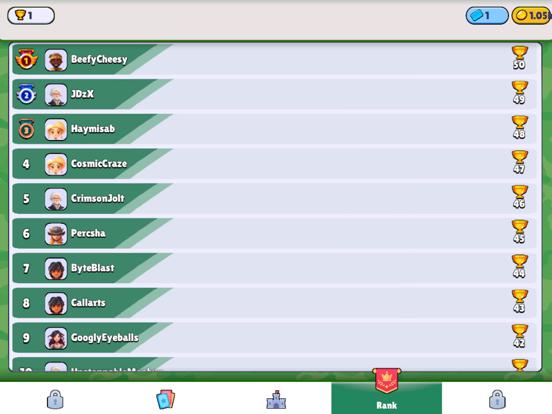Select the CosmicCraze player name
Viewport: 552px width, 414px height.
[99, 164]
